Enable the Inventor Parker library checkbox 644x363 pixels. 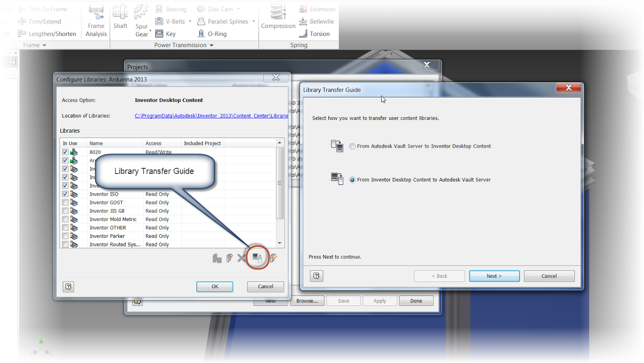coord(65,236)
